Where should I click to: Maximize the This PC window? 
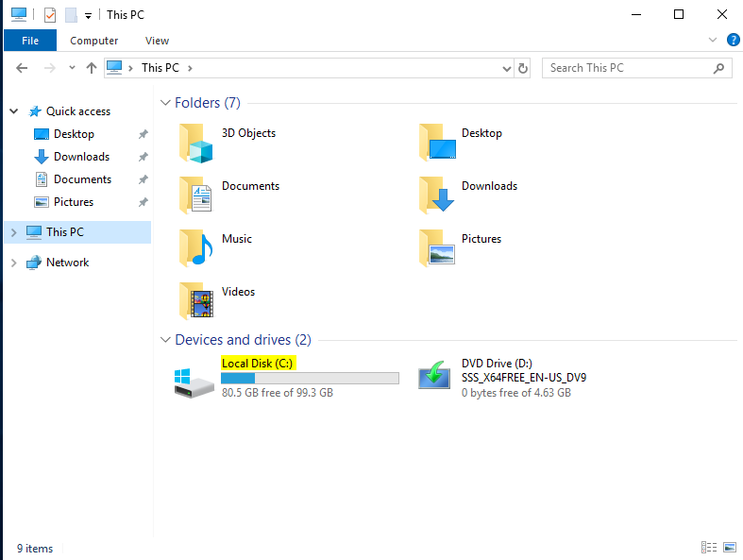pyautogui.click(x=679, y=15)
